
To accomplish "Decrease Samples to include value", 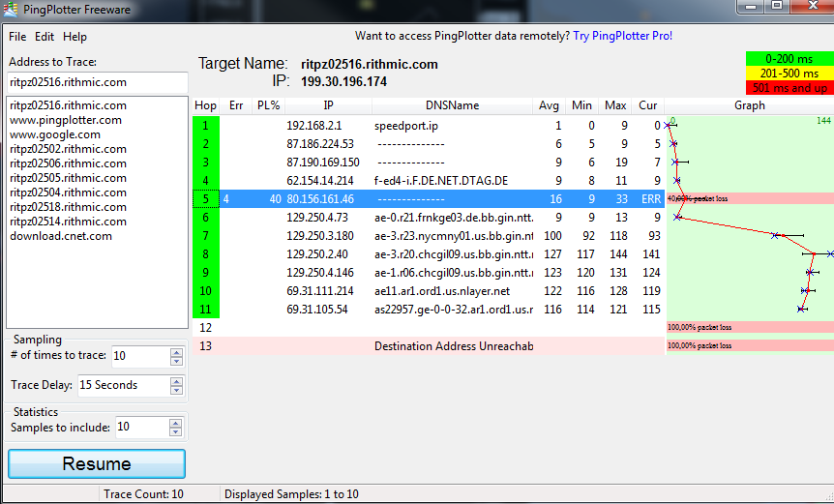I will pos(175,431).
